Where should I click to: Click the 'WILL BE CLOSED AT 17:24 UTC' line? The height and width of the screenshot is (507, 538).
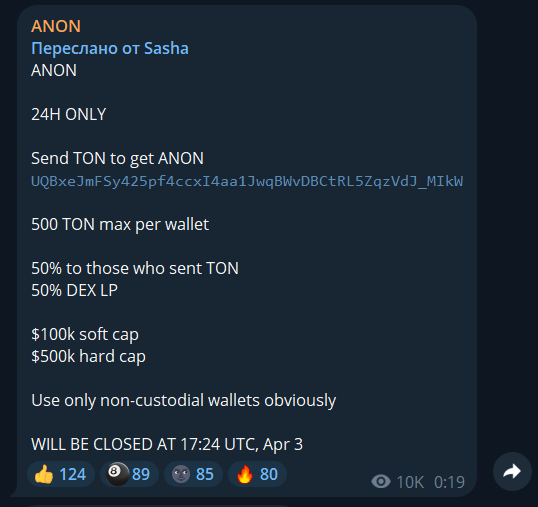point(167,444)
